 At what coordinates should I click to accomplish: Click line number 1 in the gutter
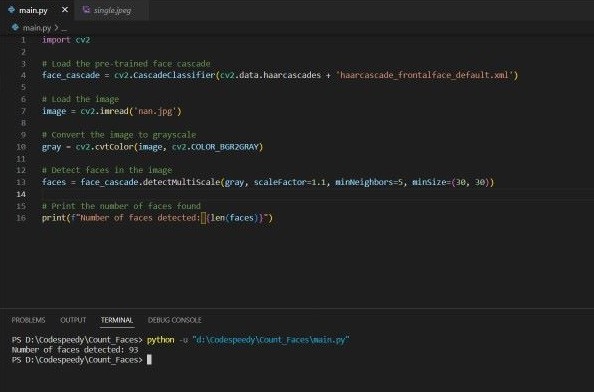pos(23,40)
